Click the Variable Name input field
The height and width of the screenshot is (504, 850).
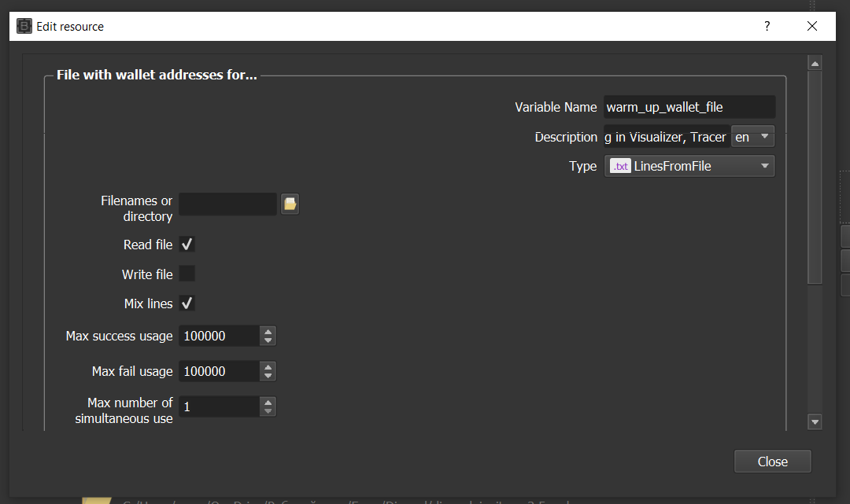689,107
